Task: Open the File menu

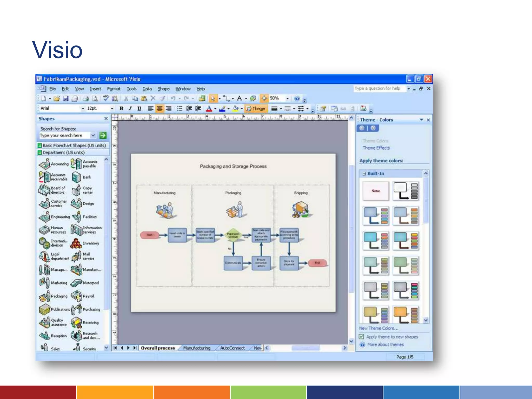Action: click(53, 89)
